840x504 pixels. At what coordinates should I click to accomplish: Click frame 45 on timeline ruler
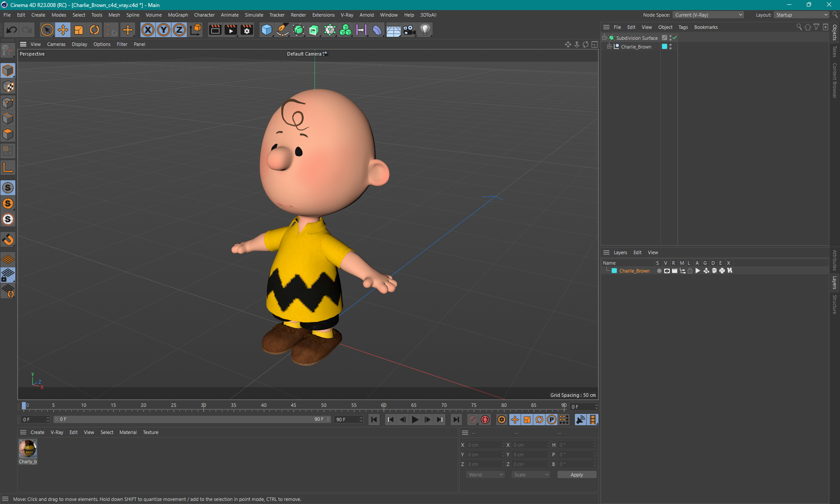293,406
